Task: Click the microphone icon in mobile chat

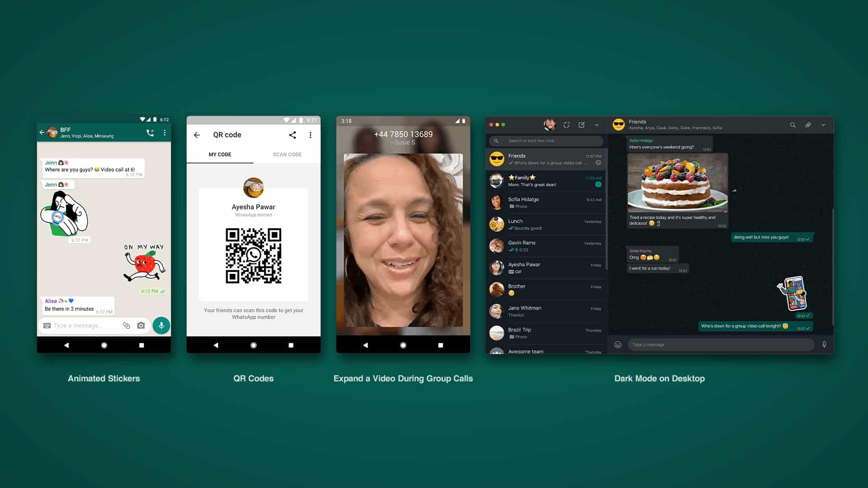Action: point(161,325)
